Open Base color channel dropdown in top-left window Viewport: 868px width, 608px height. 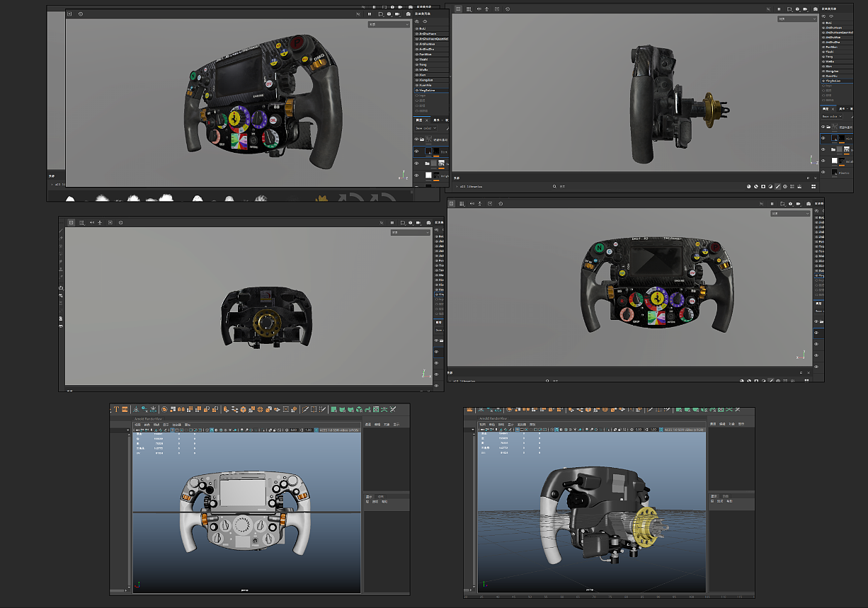426,128
